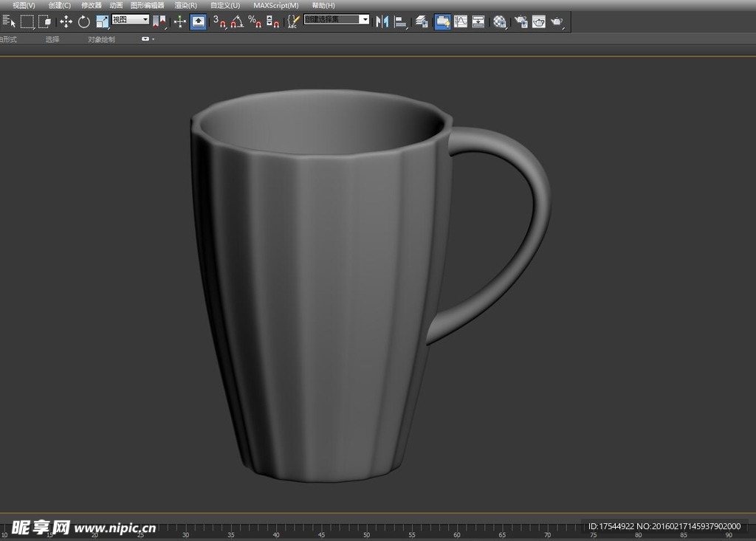756x541 pixels.
Task: Toggle the Keyboard Shortcut Override button
Action: pos(198,21)
